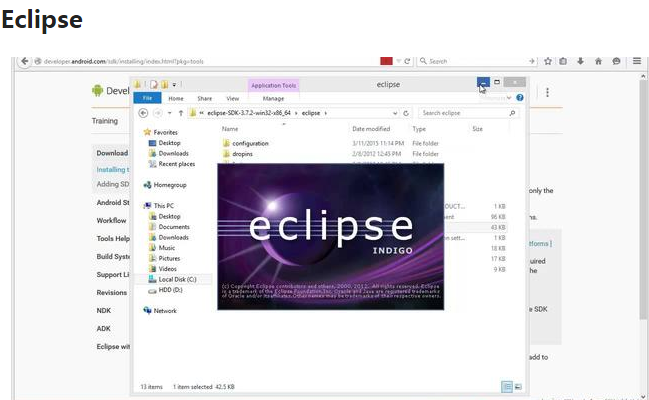Select the Manage tab under Application Tools

(273, 99)
